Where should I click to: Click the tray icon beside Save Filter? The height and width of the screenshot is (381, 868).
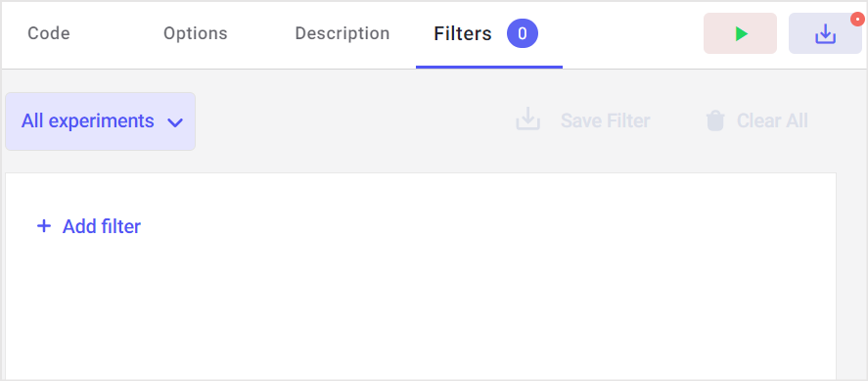[528, 119]
